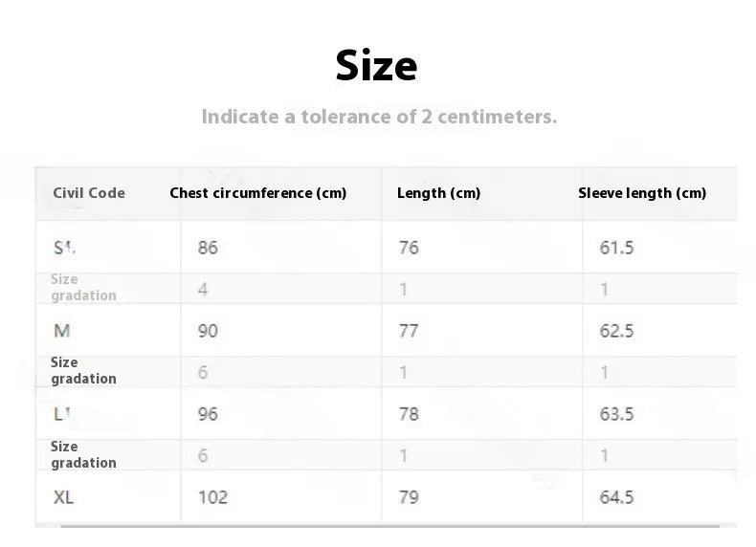Pick the length value 76 cell
Viewport: 756px width, 547px height.
click(x=409, y=248)
